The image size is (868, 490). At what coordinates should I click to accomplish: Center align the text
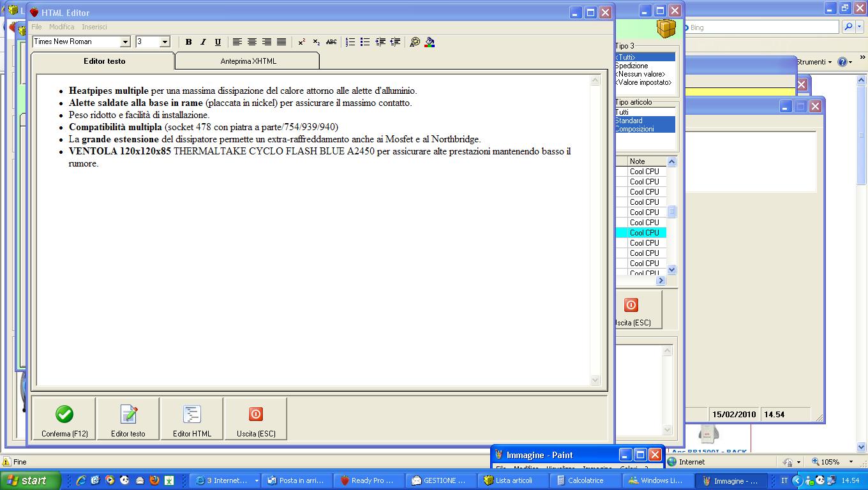pos(252,42)
